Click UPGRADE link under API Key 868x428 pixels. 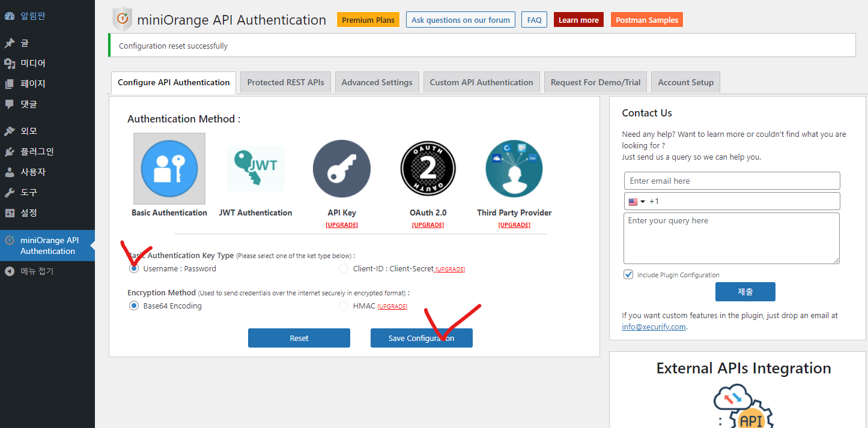pyautogui.click(x=342, y=225)
